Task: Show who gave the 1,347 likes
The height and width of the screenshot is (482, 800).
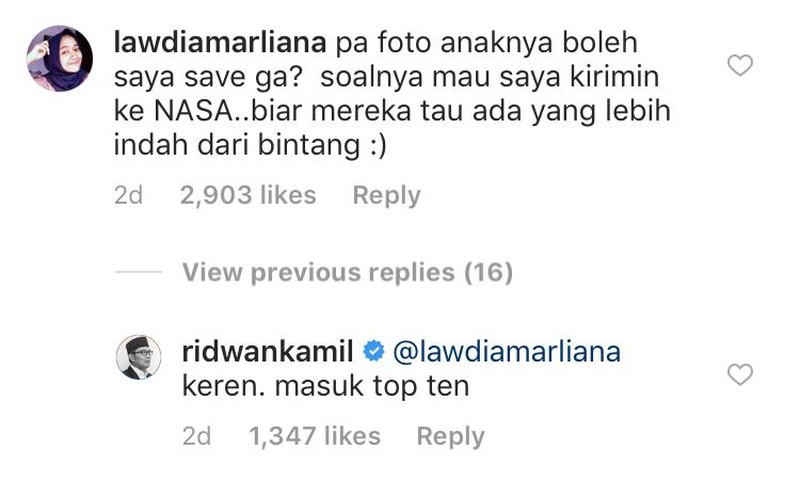Action: (315, 437)
